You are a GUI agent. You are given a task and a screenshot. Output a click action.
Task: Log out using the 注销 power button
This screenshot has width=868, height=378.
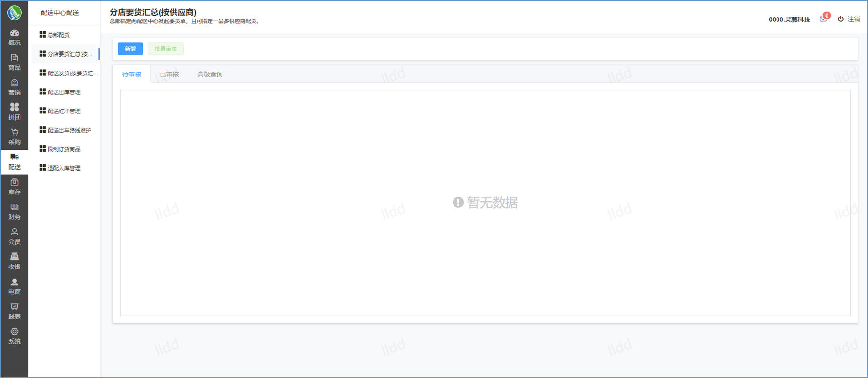[x=849, y=19]
